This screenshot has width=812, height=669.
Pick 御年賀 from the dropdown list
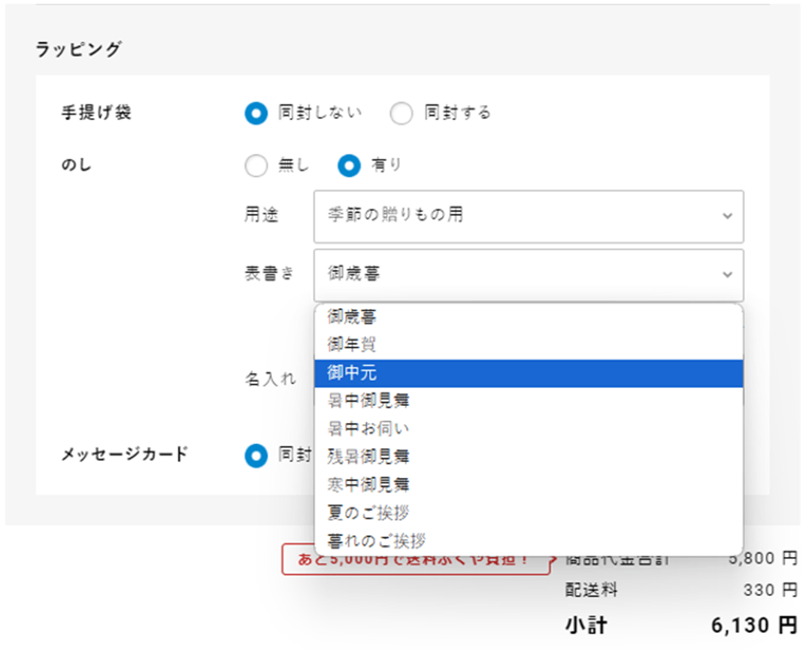pos(529,345)
